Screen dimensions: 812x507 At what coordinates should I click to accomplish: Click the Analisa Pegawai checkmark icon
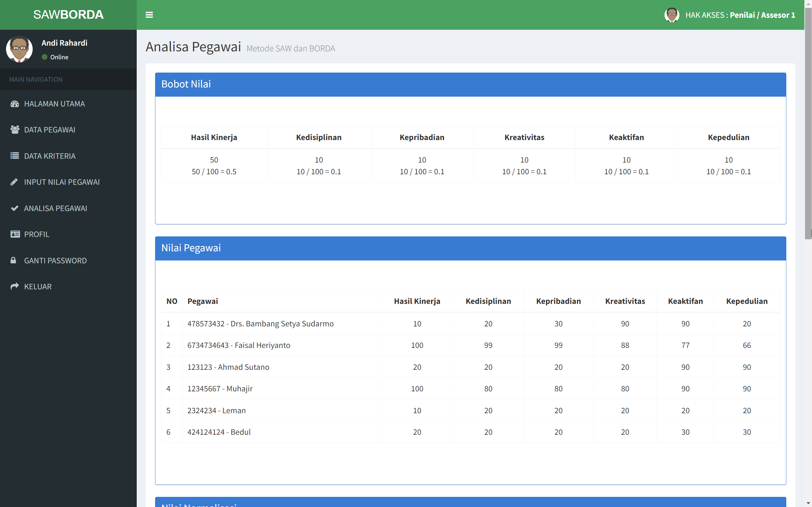tap(15, 208)
